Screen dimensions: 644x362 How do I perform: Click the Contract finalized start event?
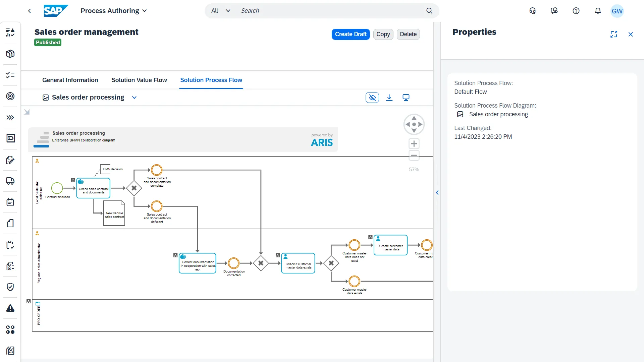point(57,188)
